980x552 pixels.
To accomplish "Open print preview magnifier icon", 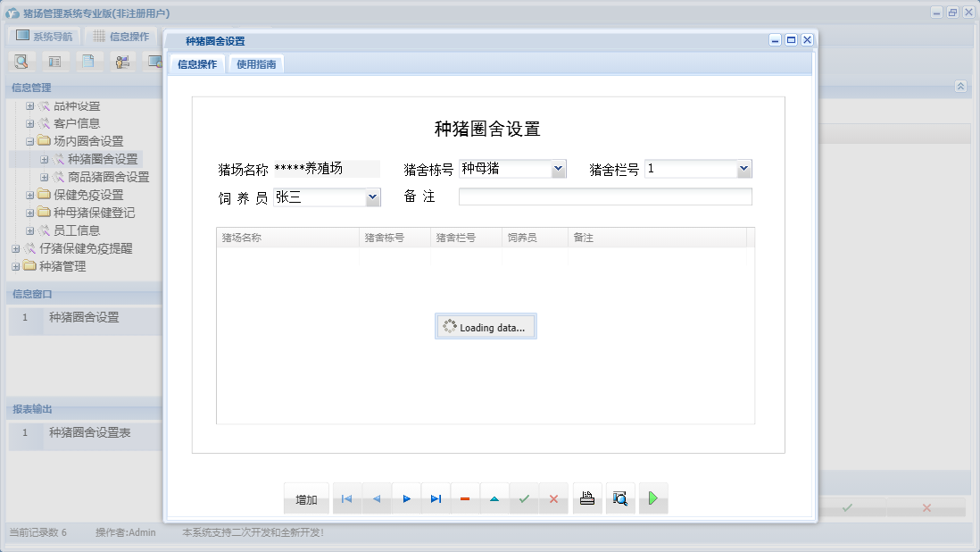I will [x=620, y=499].
